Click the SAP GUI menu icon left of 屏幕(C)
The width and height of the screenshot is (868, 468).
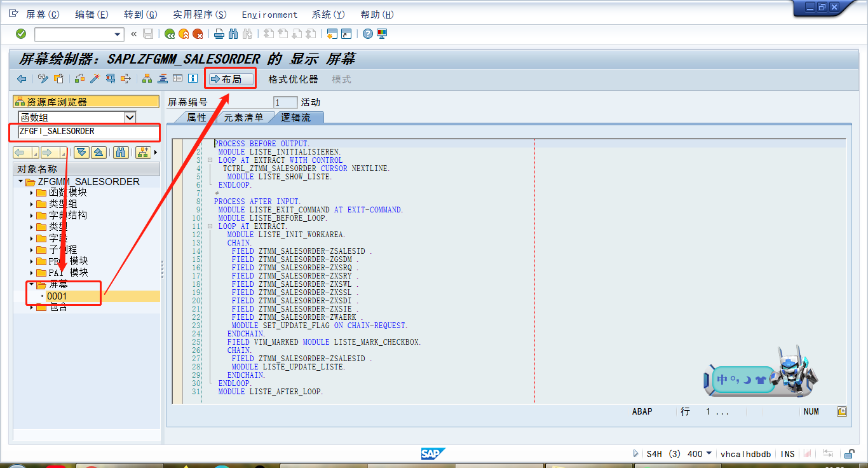point(13,13)
